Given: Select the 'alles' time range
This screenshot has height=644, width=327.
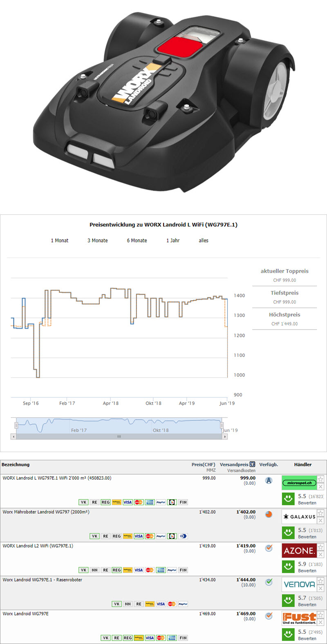Looking at the screenshot, I should [x=204, y=241].
